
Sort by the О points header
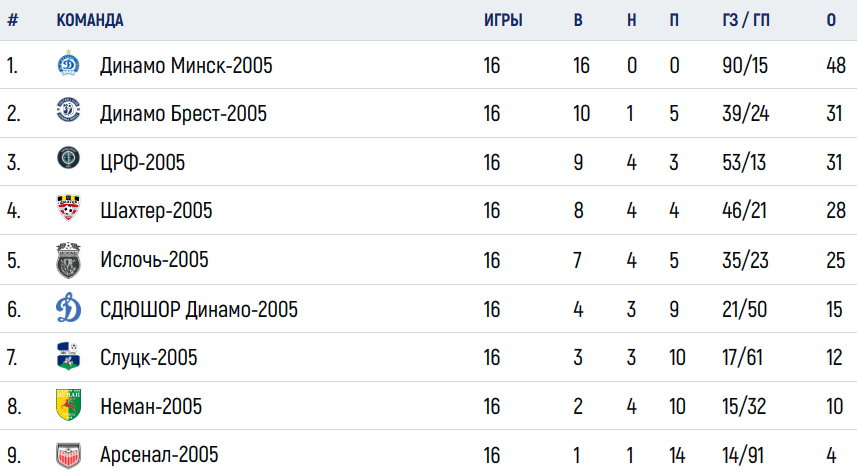(x=831, y=20)
